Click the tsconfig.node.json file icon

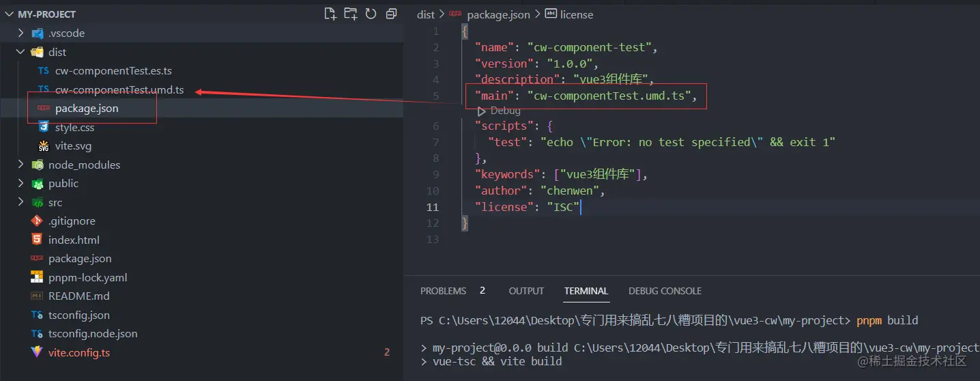pos(37,334)
